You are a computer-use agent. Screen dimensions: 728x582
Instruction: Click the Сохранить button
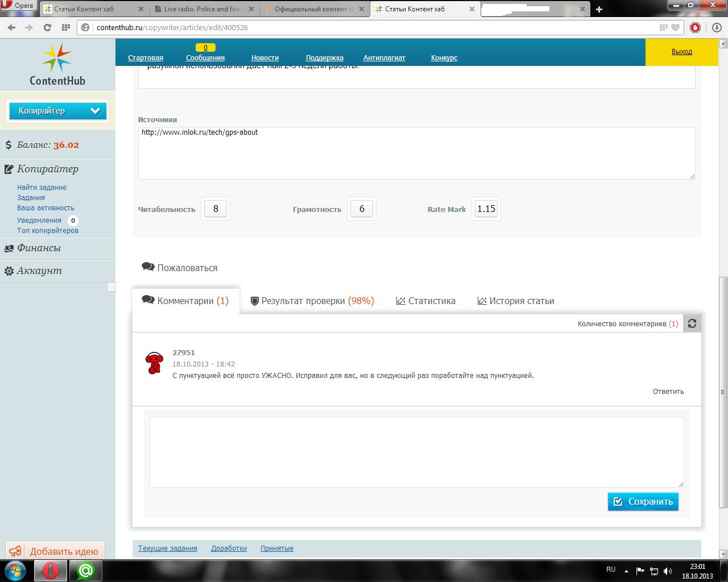click(x=643, y=501)
